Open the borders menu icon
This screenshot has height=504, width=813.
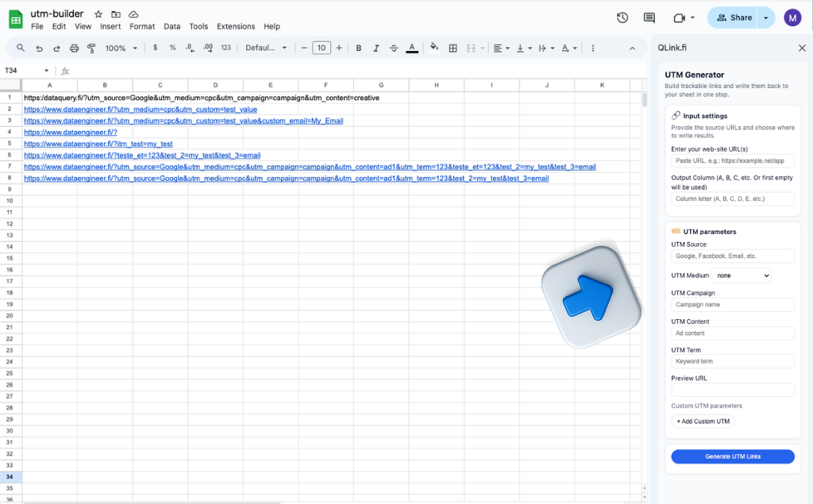pos(453,48)
